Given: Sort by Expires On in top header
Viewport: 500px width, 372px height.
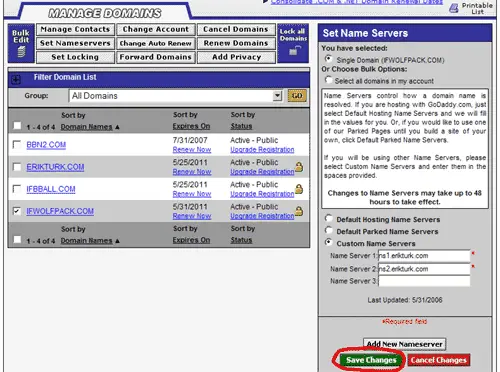Looking at the screenshot, I should (191, 126).
